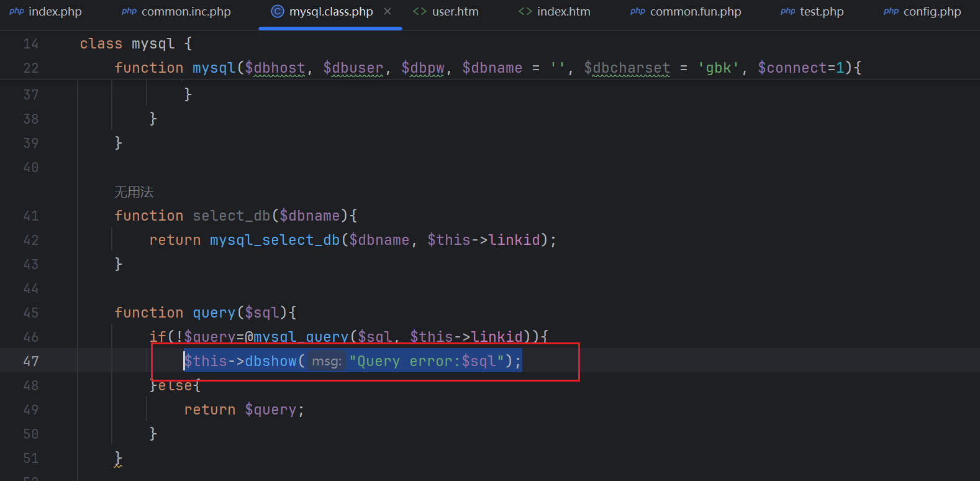Switch to the index.php tab
This screenshot has width=980, height=481.
click(x=45, y=12)
